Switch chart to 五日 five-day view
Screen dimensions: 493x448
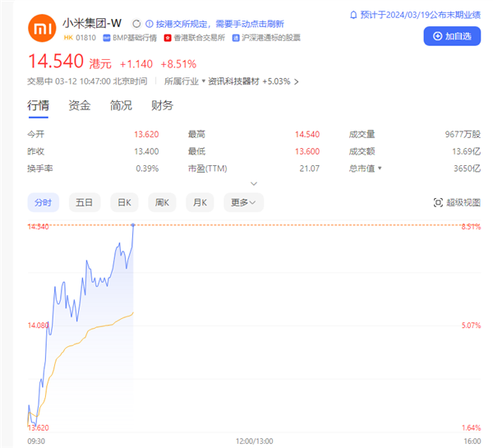84,202
